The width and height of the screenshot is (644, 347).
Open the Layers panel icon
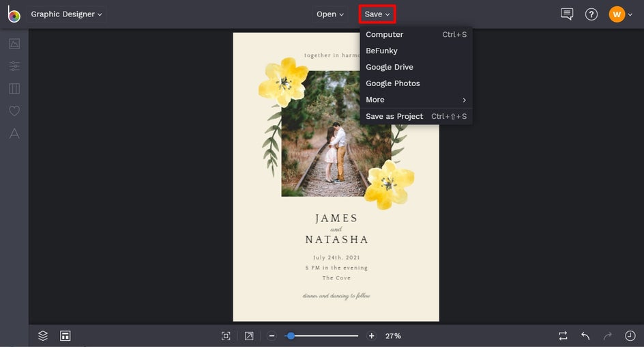[x=43, y=335]
